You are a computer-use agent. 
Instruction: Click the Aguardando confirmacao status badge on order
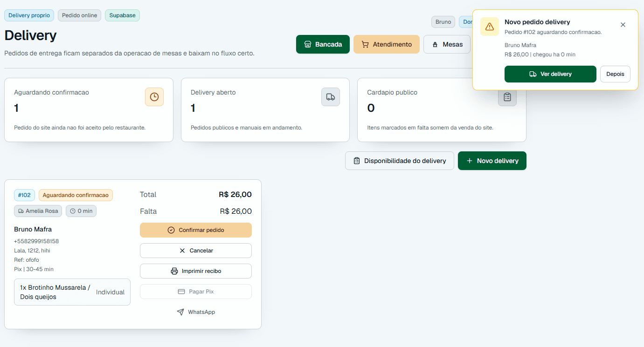tap(76, 195)
